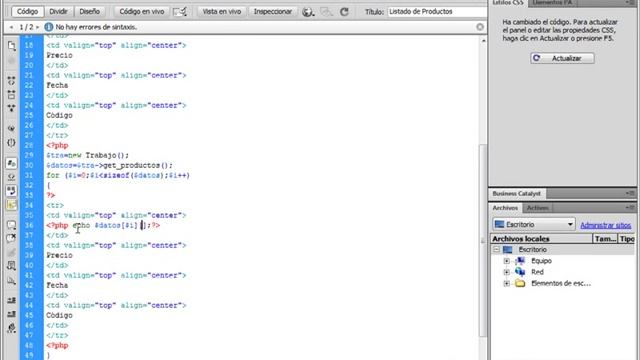Click the Expand All icon
The image size is (640, 360).
pos(11,108)
